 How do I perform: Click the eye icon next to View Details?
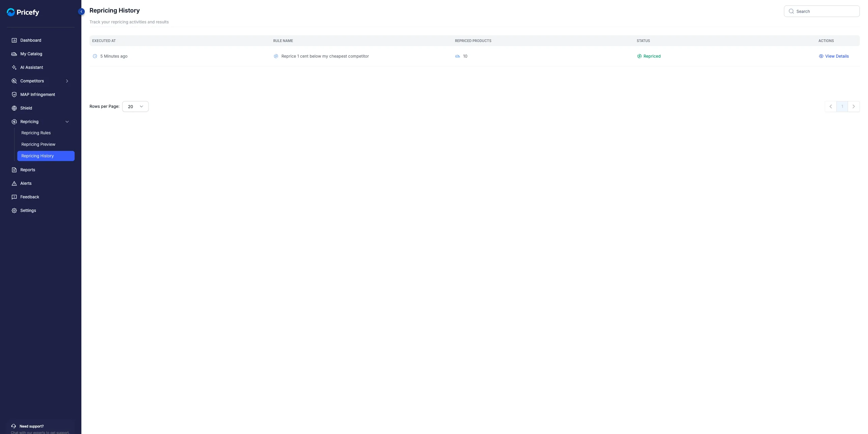pos(821,56)
